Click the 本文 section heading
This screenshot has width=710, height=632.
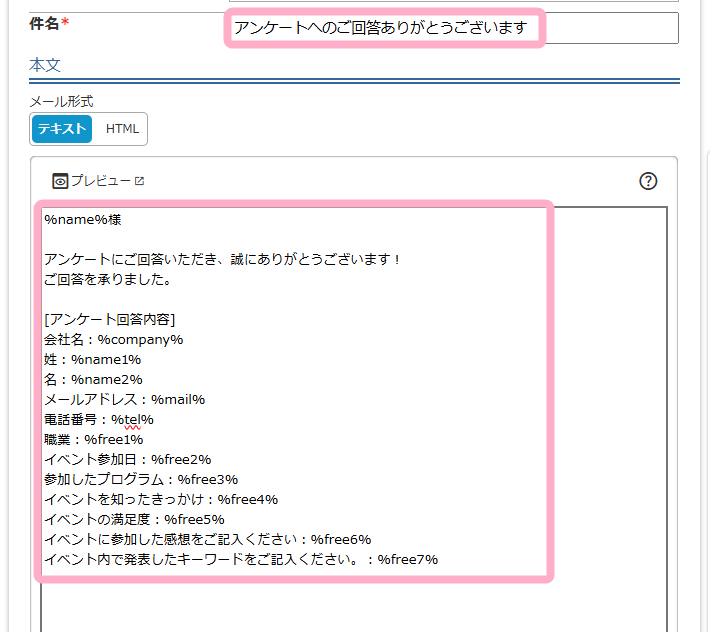tap(45, 65)
